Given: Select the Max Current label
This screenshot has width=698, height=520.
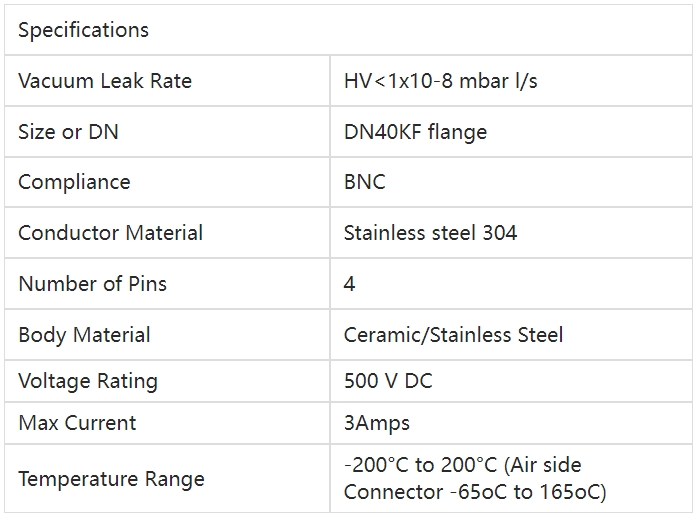Looking at the screenshot, I should click(x=77, y=423).
